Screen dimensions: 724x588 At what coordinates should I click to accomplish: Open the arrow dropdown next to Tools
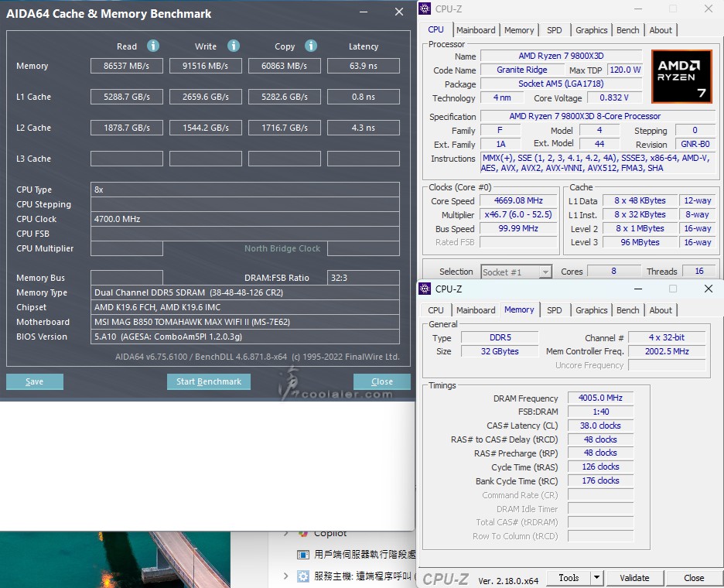(x=596, y=578)
